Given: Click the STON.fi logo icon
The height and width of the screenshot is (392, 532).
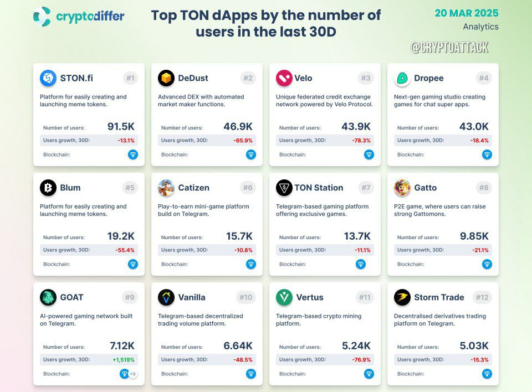Looking at the screenshot, I should (x=48, y=78).
